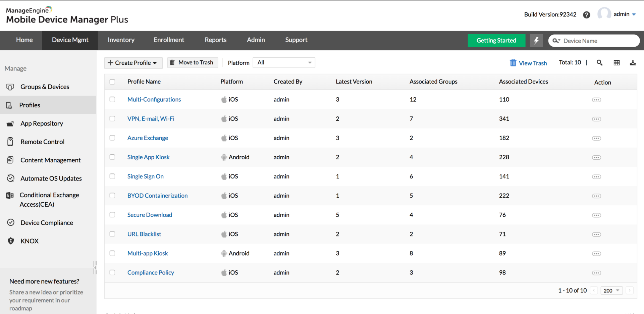The width and height of the screenshot is (644, 314).
Task: Open action menu for Compliance Policy row
Action: pos(596,273)
